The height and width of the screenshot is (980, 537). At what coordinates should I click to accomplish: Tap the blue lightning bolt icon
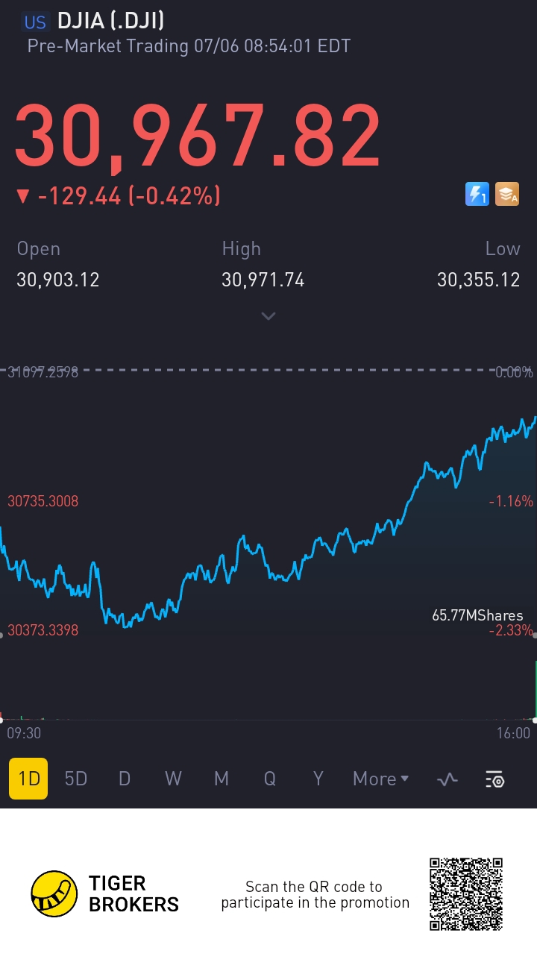coord(477,194)
